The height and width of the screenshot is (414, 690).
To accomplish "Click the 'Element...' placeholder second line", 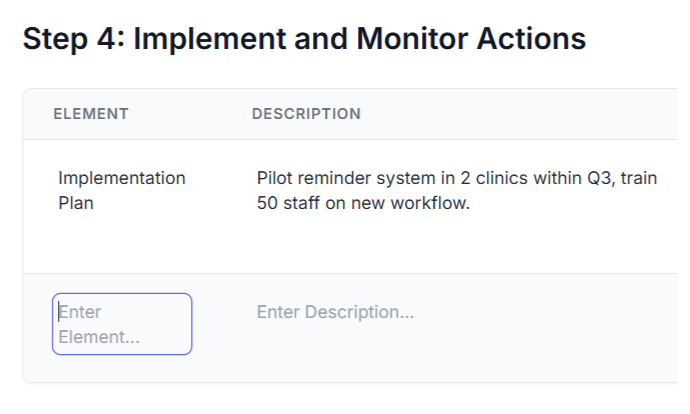I will 99,337.
